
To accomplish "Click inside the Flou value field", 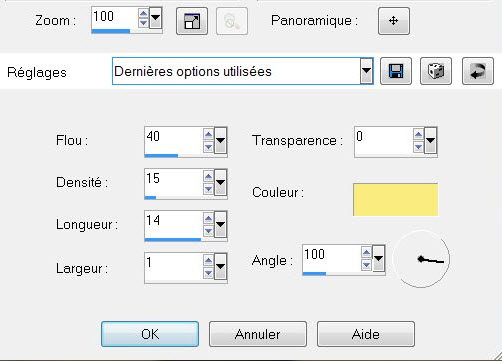I will pos(173,140).
